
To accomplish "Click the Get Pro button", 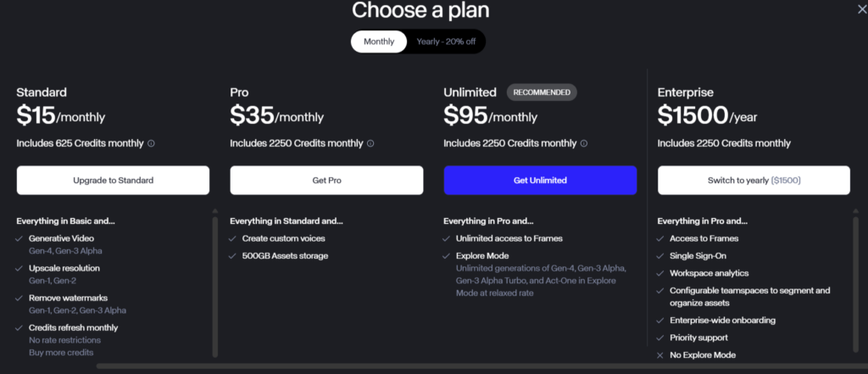I will click(x=326, y=180).
